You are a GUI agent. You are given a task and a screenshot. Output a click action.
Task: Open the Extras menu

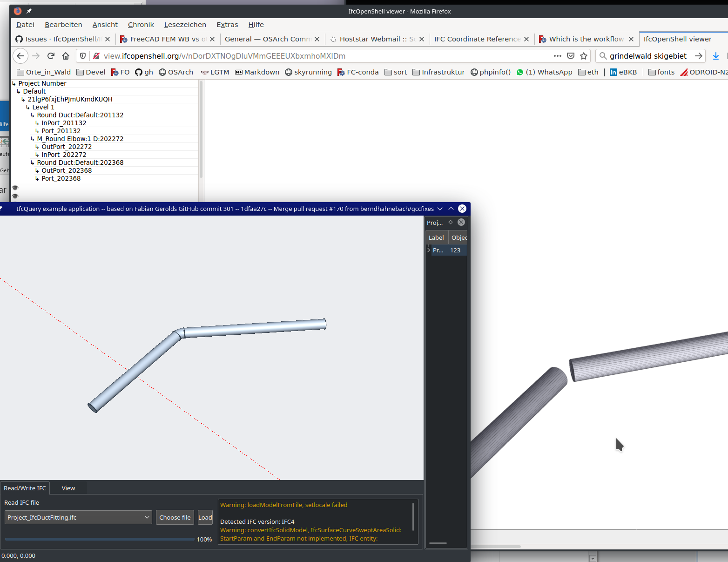tap(227, 25)
